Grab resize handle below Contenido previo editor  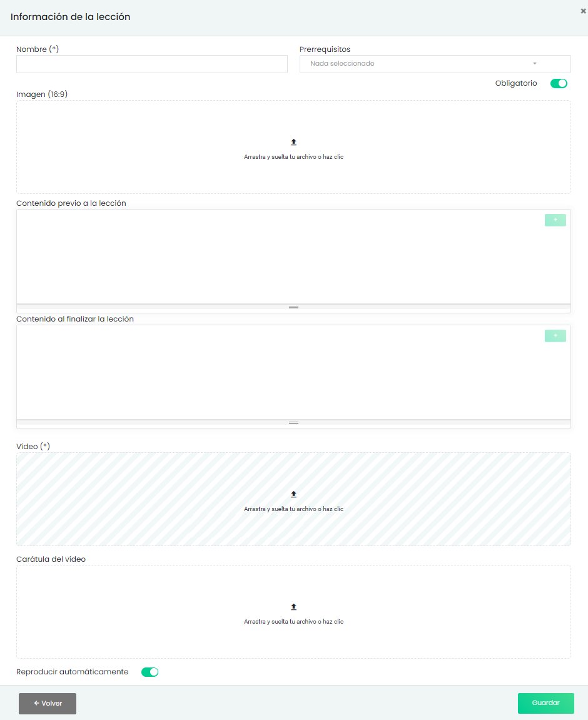tap(293, 307)
